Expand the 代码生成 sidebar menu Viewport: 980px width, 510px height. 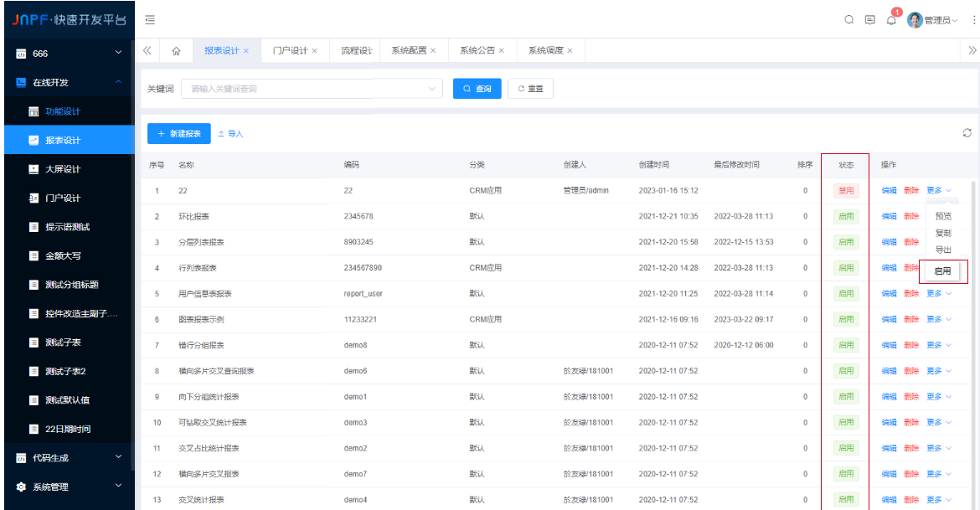coord(119,457)
